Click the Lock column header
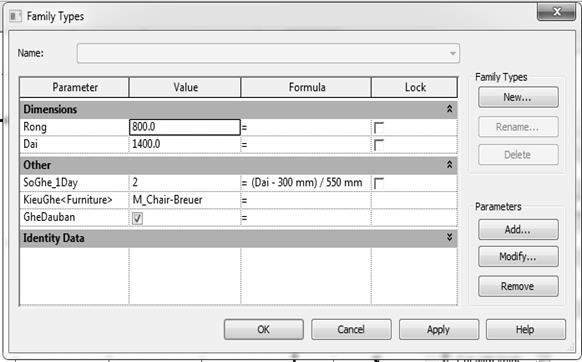 414,87
